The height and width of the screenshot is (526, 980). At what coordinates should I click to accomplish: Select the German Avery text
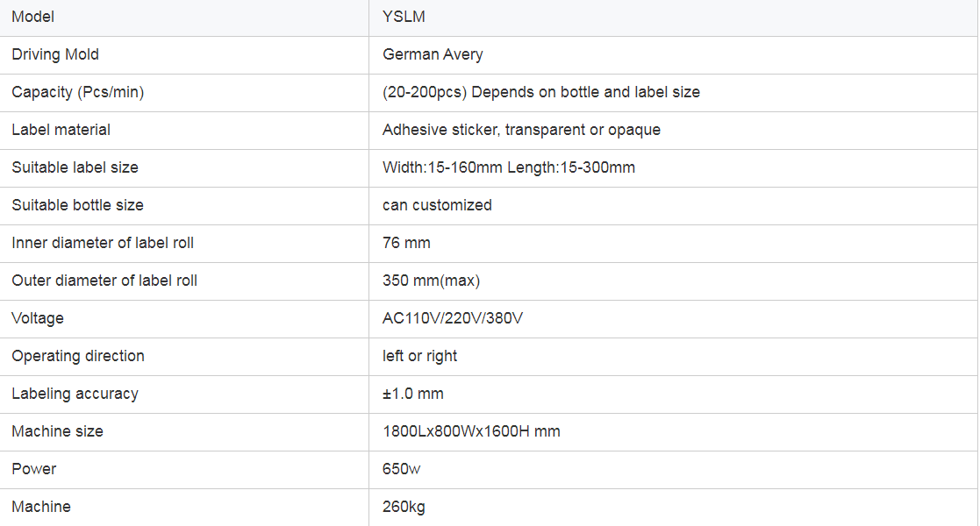433,54
